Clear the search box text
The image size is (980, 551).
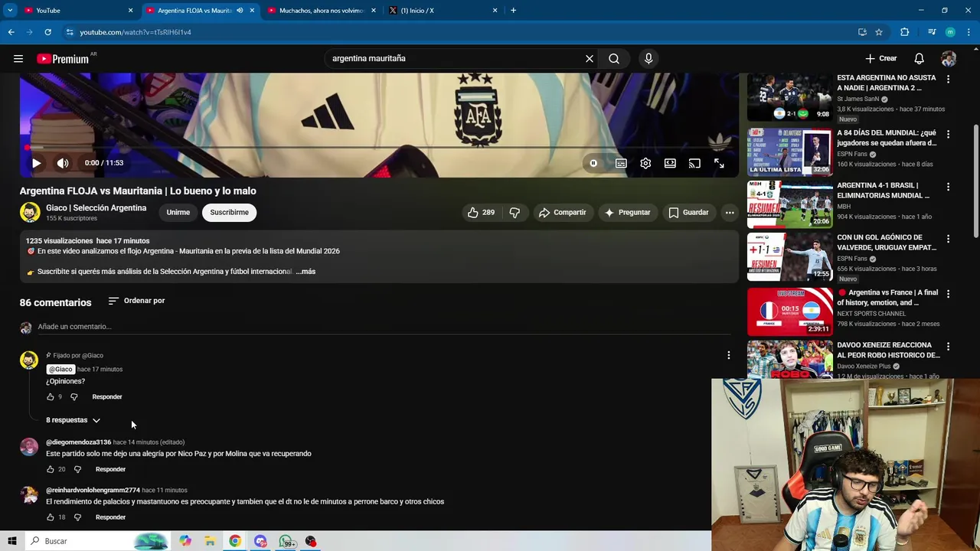(590, 58)
